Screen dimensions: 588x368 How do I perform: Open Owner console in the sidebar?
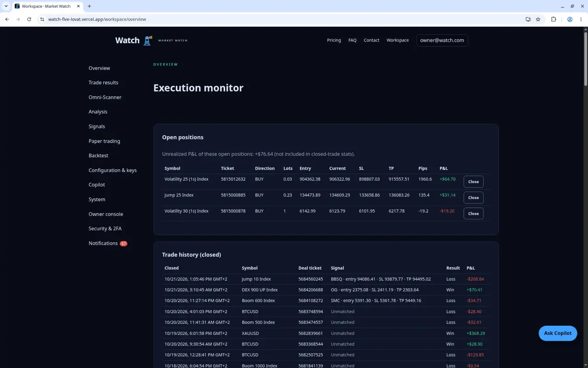106,214
